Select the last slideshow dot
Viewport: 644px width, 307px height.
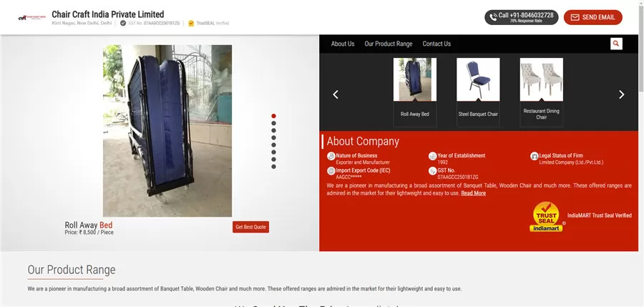(273, 167)
